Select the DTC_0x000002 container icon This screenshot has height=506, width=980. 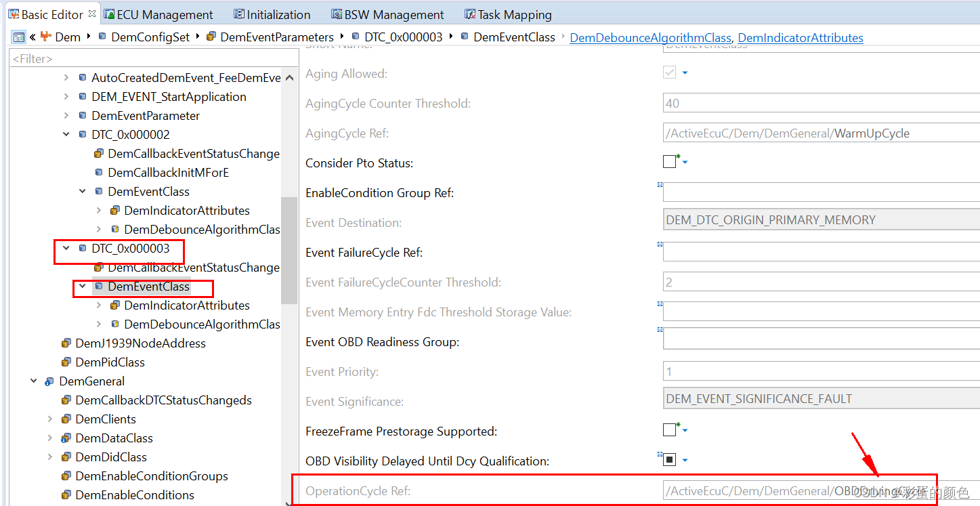(x=83, y=135)
